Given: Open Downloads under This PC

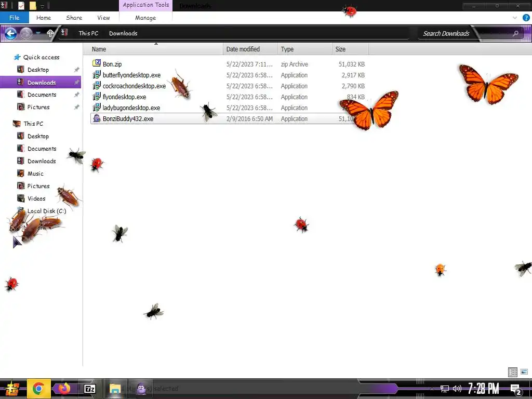Looking at the screenshot, I should tap(42, 161).
